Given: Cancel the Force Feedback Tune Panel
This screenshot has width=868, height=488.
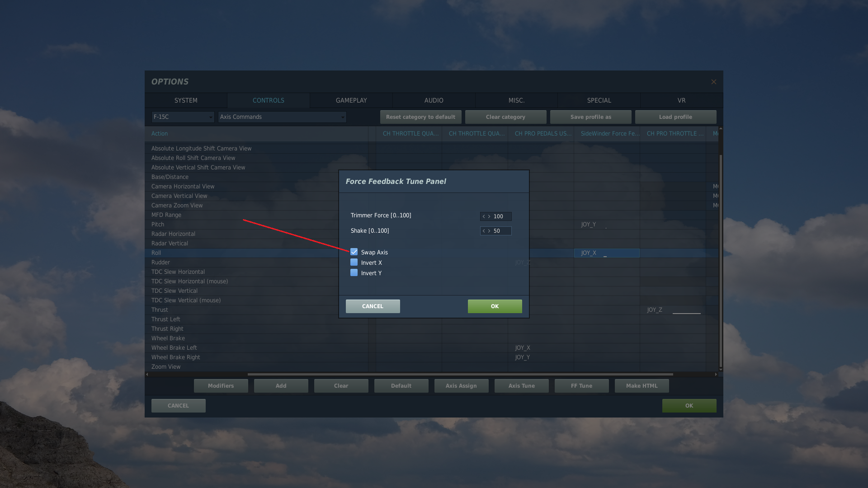Looking at the screenshot, I should pyautogui.click(x=373, y=306).
